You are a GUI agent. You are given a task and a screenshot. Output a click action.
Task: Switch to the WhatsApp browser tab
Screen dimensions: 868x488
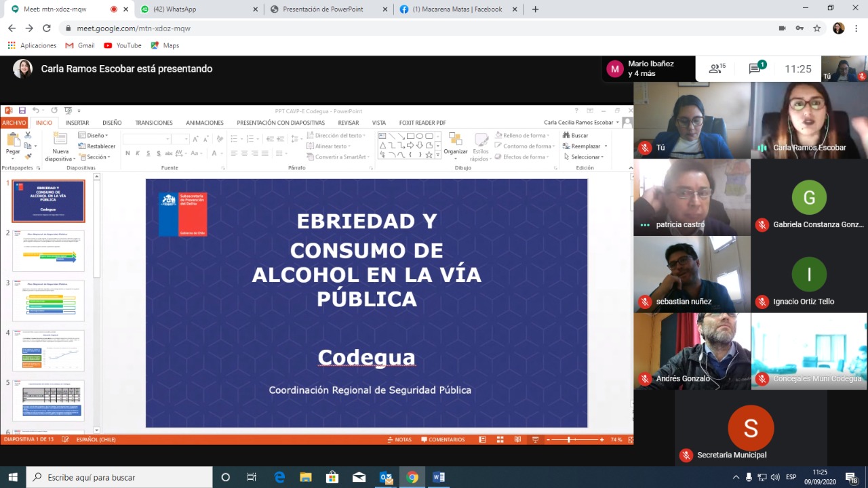coord(199,9)
